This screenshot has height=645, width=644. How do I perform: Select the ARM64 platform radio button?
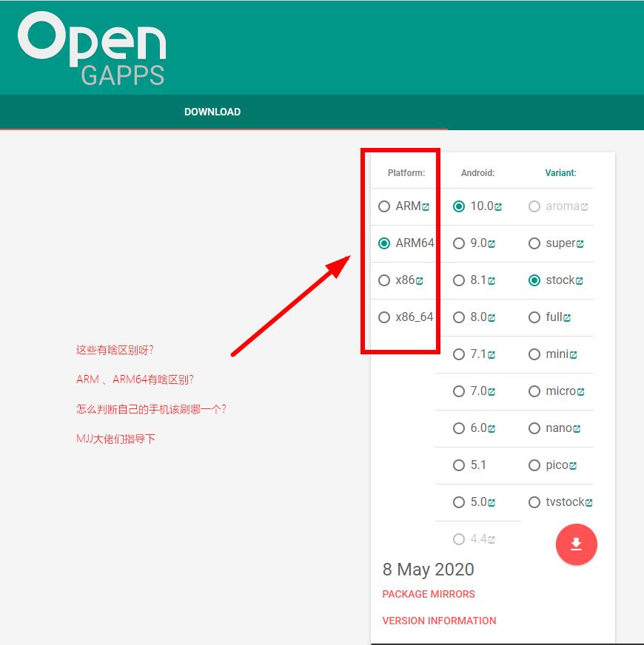[x=384, y=243]
